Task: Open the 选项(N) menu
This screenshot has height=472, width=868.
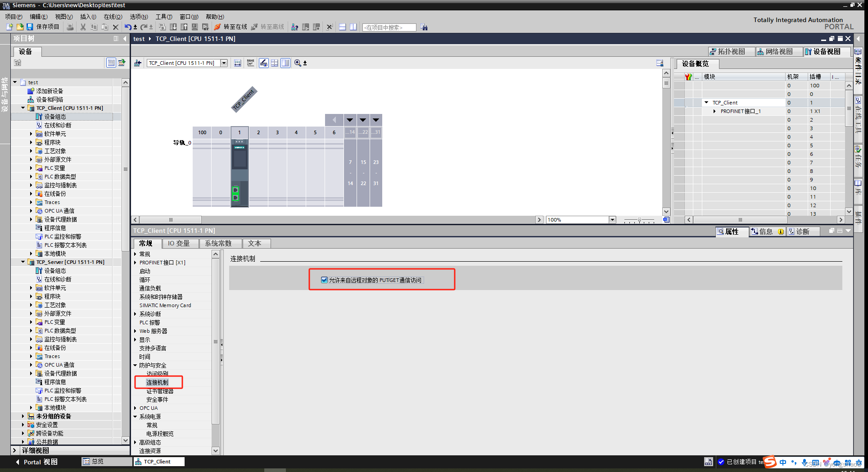Action: click(139, 17)
